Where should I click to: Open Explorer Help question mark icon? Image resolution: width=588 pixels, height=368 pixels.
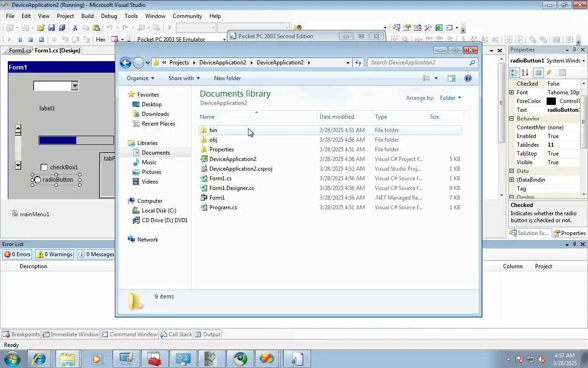468,78
